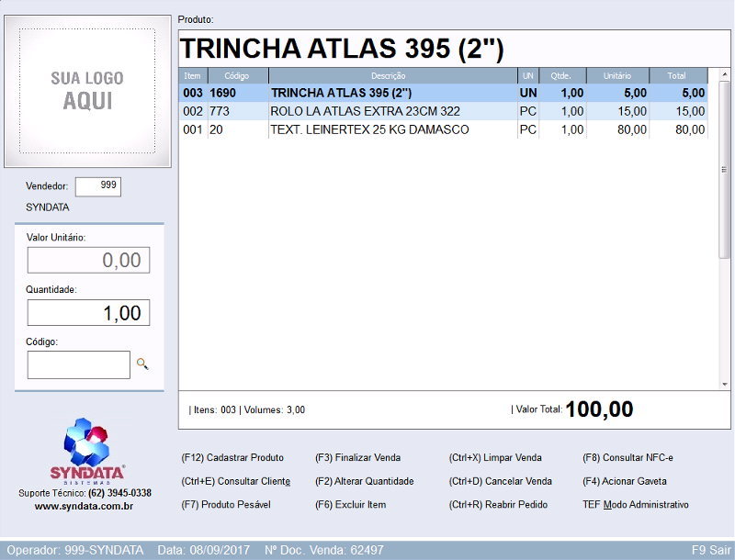The width and height of the screenshot is (735, 560).
Task: Click (F7) Produto Pesável
Action: (226, 505)
